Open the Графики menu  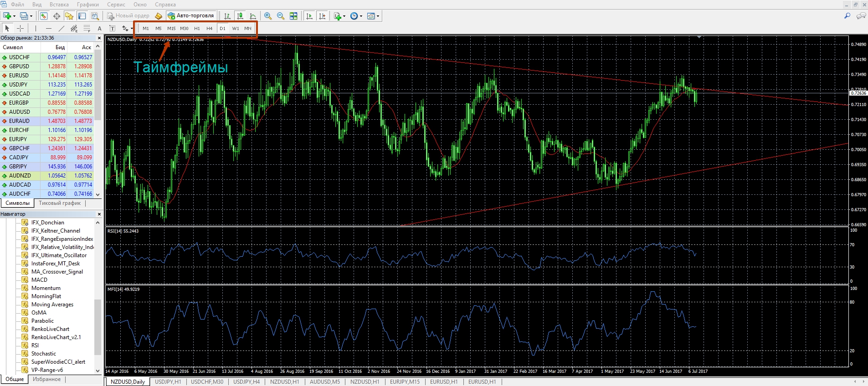[88, 5]
